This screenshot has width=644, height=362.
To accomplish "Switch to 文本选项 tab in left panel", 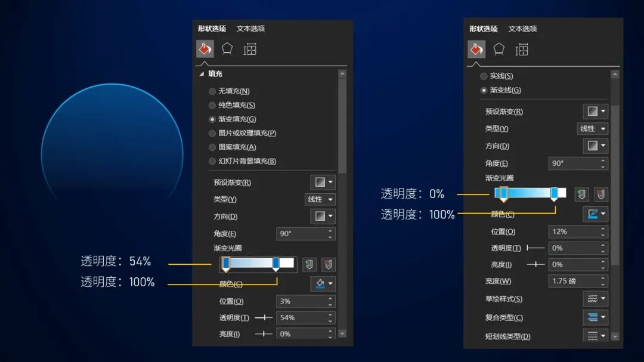I will (x=250, y=29).
